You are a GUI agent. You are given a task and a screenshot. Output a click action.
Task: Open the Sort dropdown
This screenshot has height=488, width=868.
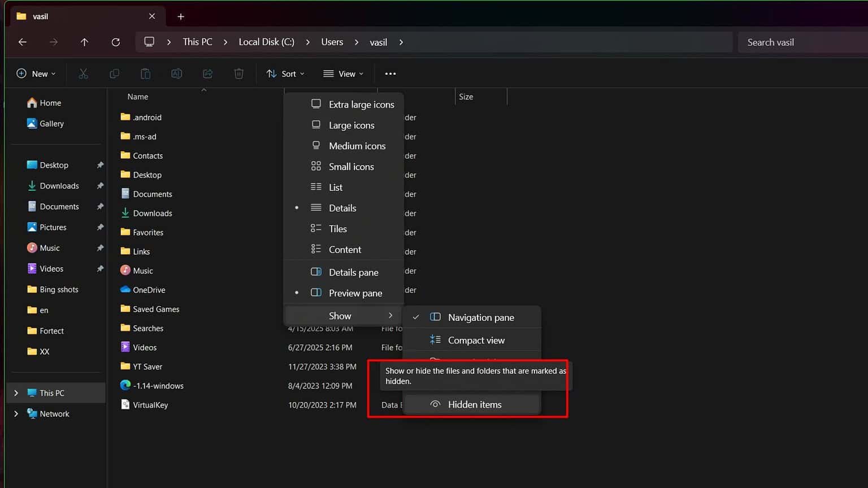pyautogui.click(x=285, y=73)
